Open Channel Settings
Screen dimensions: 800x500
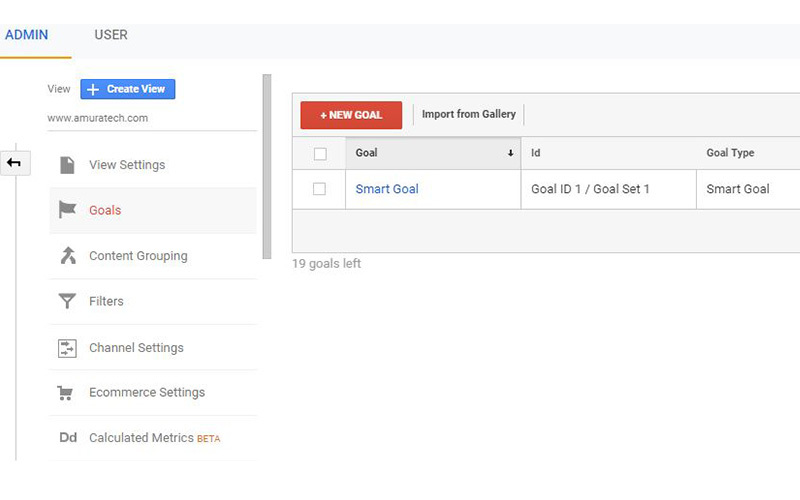[153, 347]
